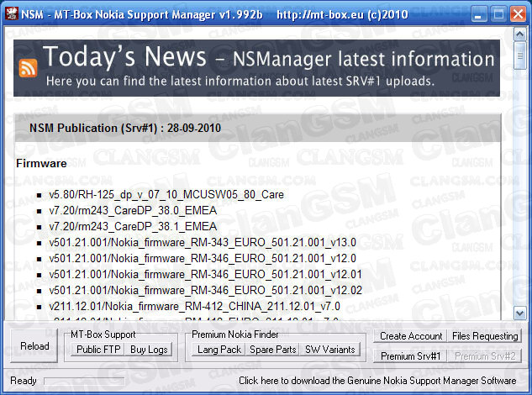Select firmware RM-346_EURO_501.21.001_v12.0 entry

pyautogui.click(x=203, y=259)
